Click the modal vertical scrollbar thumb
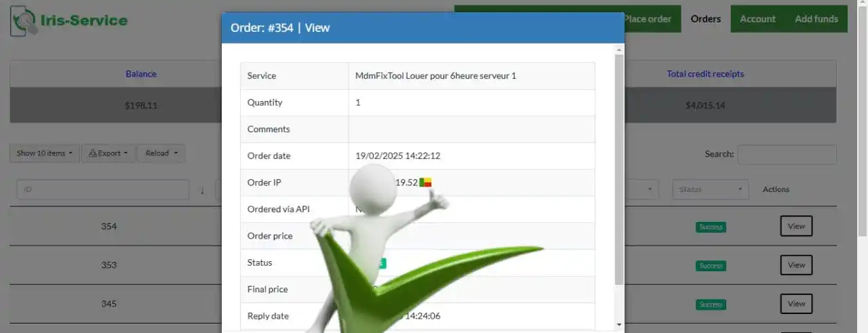868x333 pixels. tap(618, 170)
